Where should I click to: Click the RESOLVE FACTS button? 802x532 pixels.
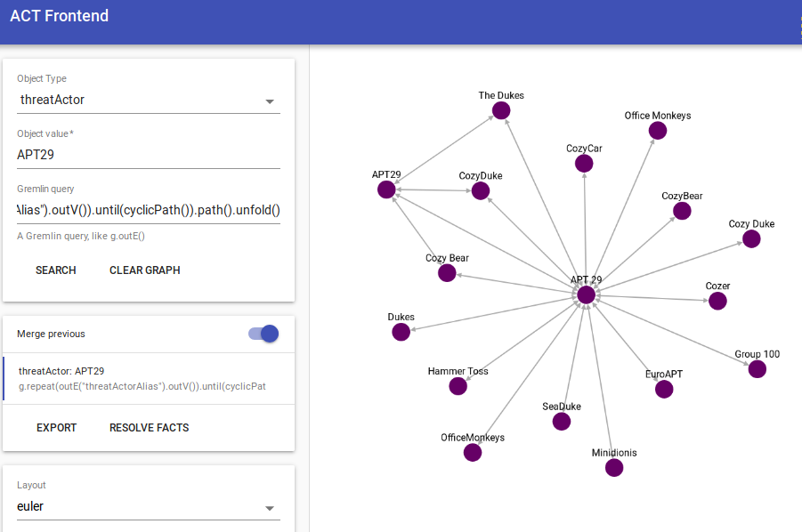pos(149,428)
